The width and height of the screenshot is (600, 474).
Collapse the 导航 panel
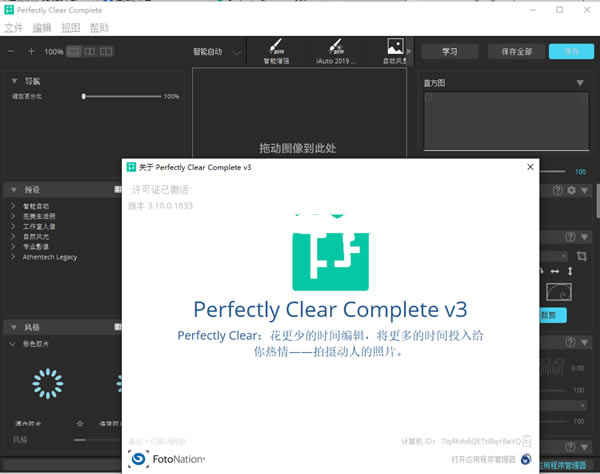(15, 81)
